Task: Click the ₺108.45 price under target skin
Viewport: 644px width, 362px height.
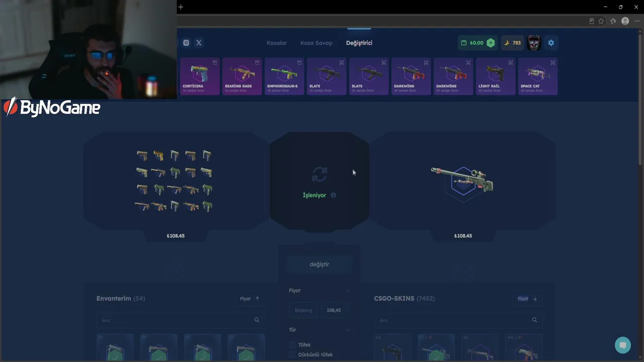Action: point(463,236)
